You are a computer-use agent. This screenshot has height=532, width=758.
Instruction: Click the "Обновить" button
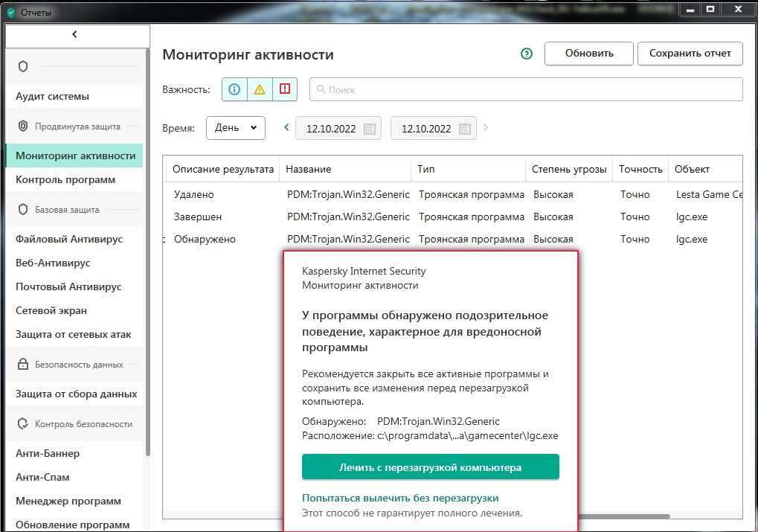(589, 54)
